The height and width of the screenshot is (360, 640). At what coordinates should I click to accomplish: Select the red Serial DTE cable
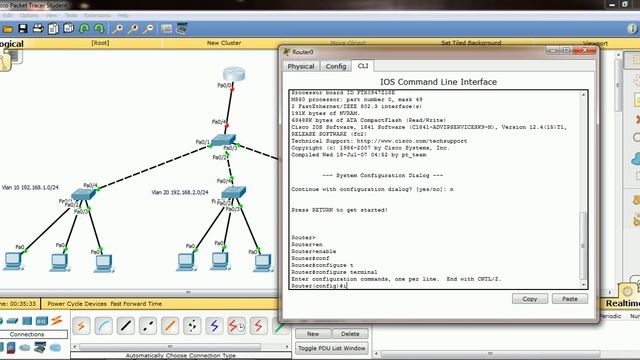[x=258, y=326]
